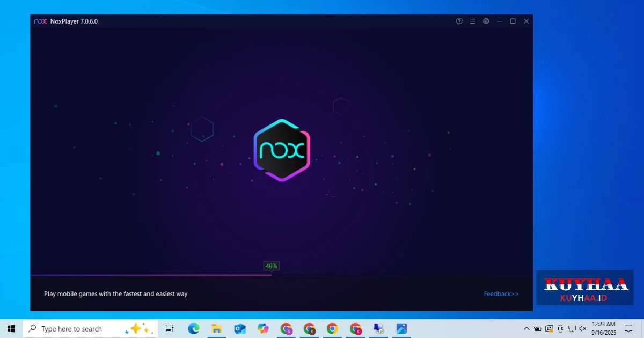Image resolution: width=644 pixels, height=338 pixels.
Task: Open Copilot from taskbar
Action: pyautogui.click(x=263, y=328)
